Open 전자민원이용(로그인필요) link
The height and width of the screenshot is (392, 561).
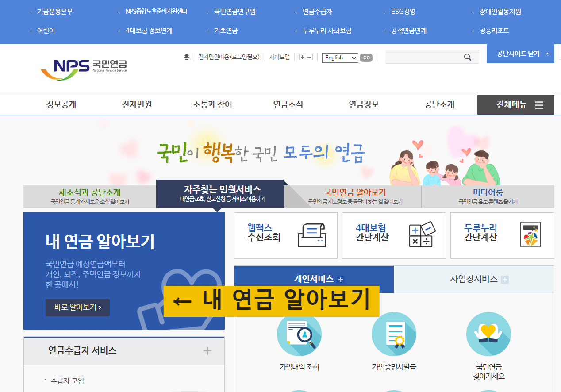(x=229, y=57)
